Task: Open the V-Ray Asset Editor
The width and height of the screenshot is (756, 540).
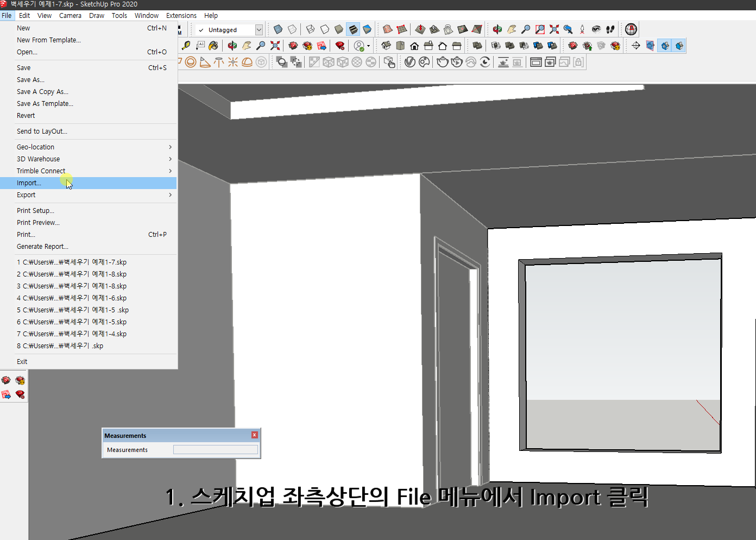Action: [x=631, y=29]
